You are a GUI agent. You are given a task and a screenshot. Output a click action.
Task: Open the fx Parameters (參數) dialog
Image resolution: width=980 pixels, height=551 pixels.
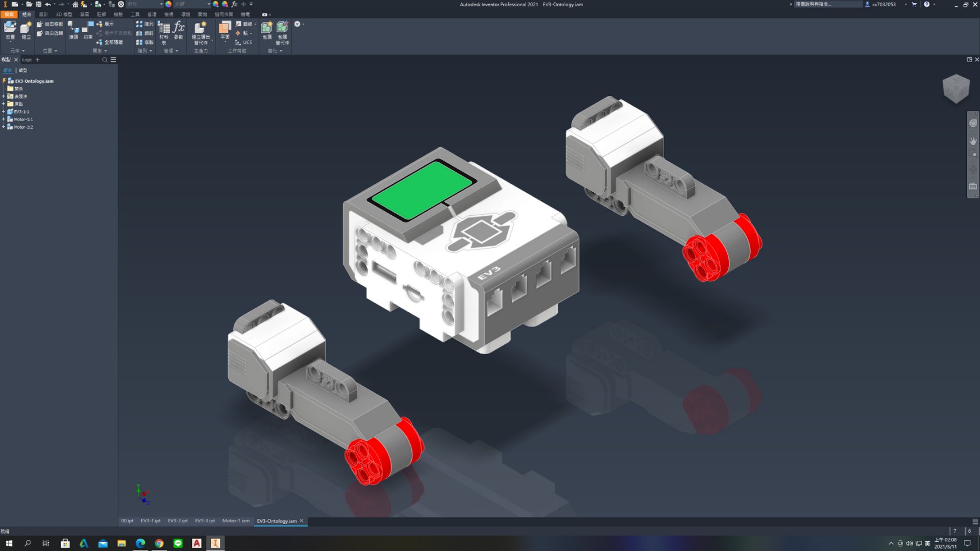(179, 30)
